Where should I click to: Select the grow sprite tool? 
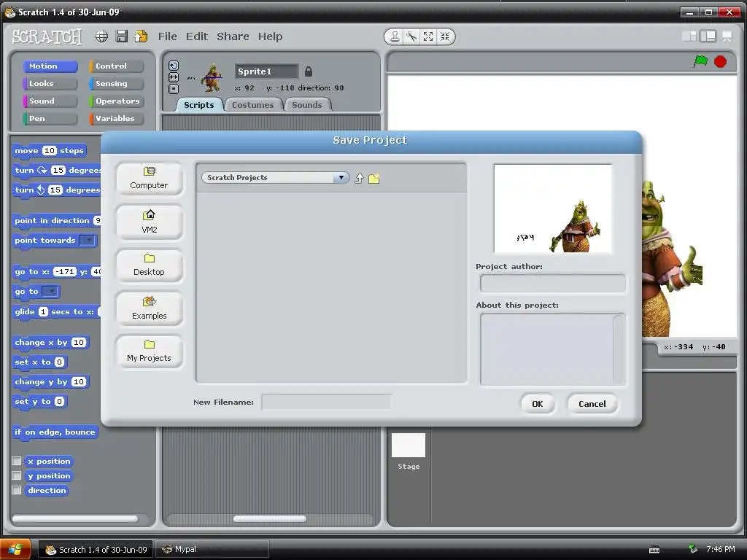[x=428, y=36]
